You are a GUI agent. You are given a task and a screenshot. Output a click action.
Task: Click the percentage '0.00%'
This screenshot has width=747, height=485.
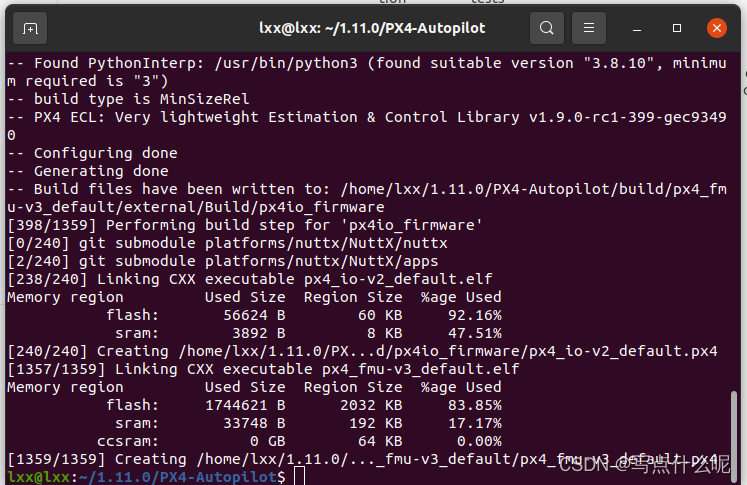pos(479,442)
